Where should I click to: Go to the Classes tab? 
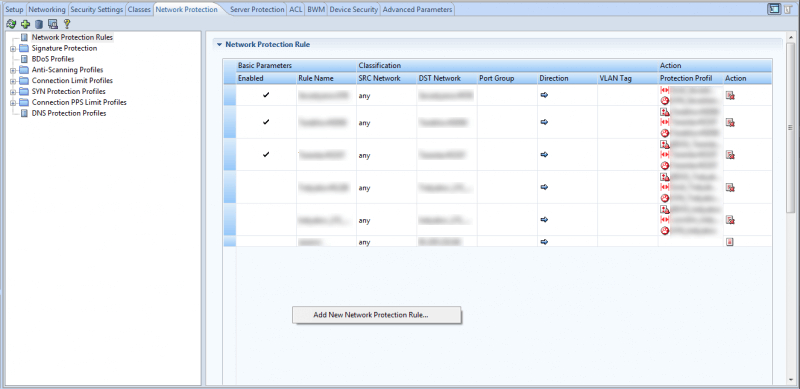139,10
